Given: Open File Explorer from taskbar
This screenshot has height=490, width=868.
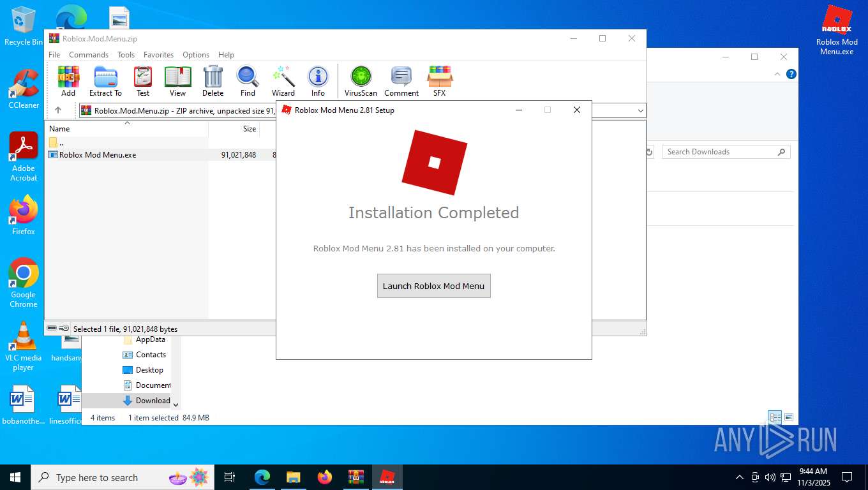Looking at the screenshot, I should [294, 477].
